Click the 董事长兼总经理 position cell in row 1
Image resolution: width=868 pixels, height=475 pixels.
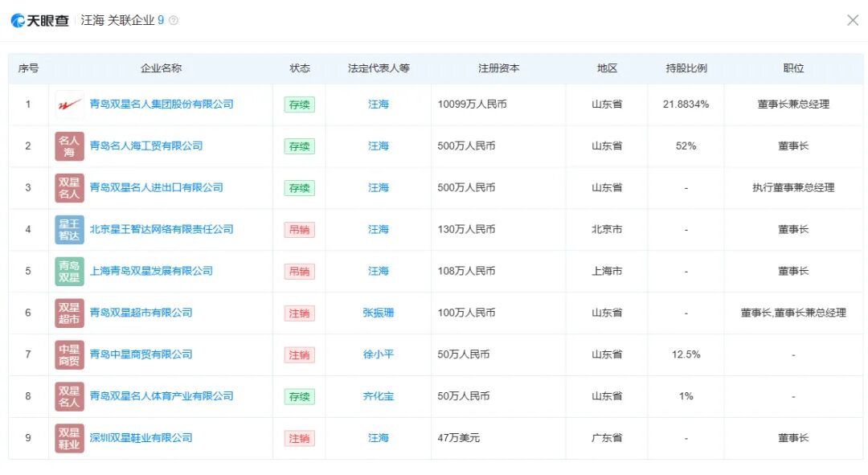coord(793,104)
